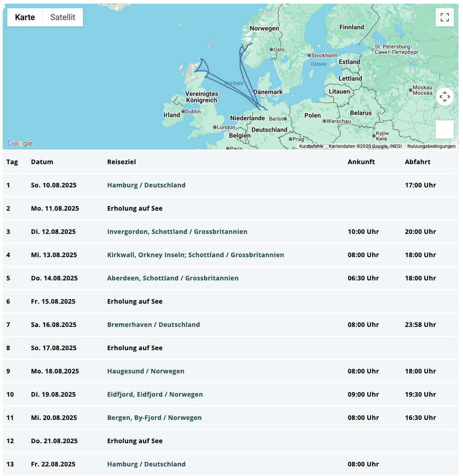Click Haugesund departure time 18:00 Uhr

[x=420, y=371]
